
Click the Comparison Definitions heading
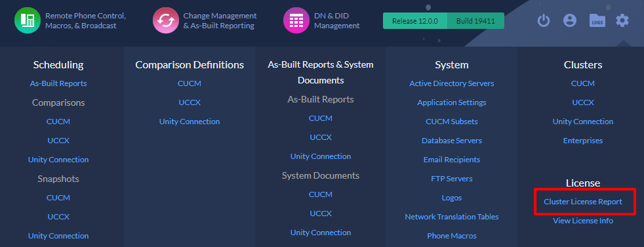[x=190, y=65]
